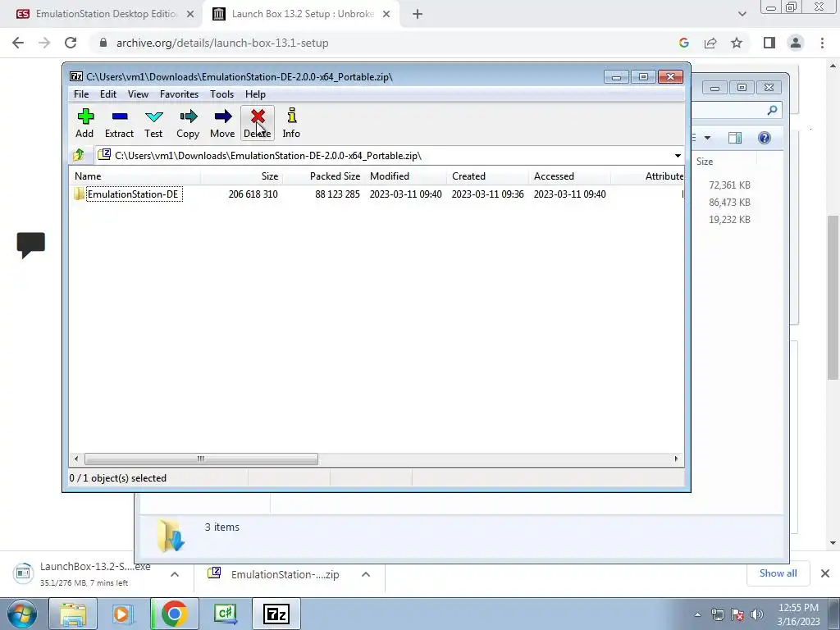Click Show all downloads
The width and height of the screenshot is (840, 630).
[x=778, y=573]
